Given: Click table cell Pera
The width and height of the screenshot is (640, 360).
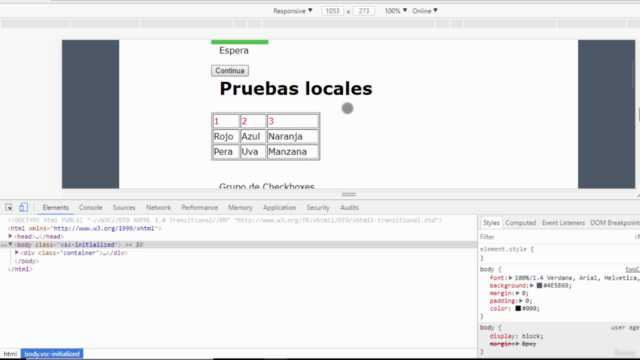Looking at the screenshot, I should (226, 151).
